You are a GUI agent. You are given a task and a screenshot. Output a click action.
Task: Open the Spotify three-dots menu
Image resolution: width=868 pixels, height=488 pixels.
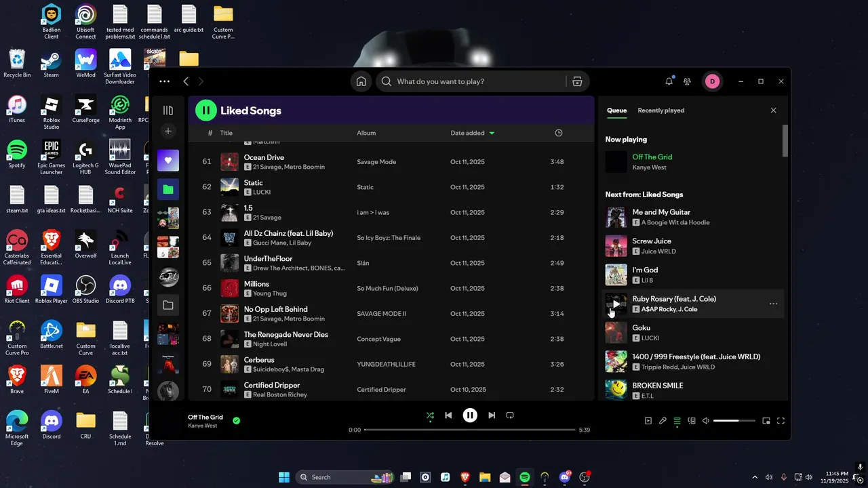point(164,81)
